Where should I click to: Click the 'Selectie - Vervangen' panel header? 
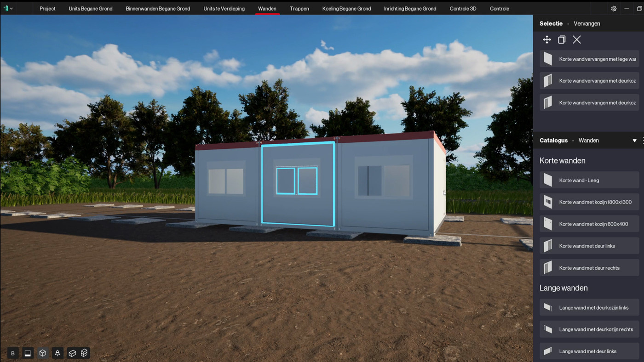coord(569,23)
